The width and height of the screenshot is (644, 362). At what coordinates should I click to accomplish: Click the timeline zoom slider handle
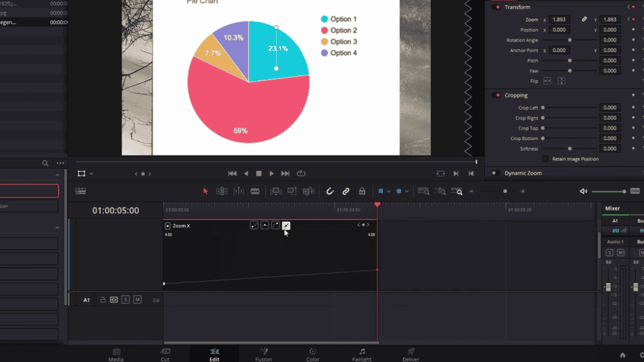[505, 191]
